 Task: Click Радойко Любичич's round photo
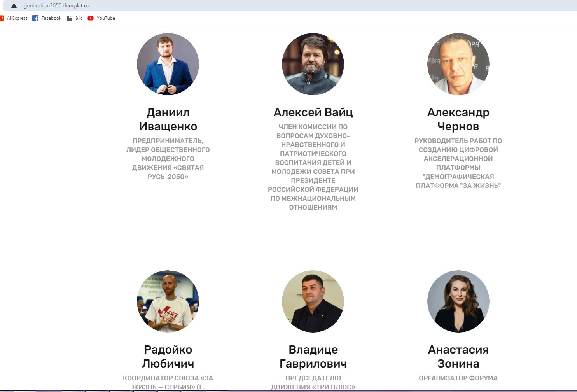pyautogui.click(x=168, y=301)
